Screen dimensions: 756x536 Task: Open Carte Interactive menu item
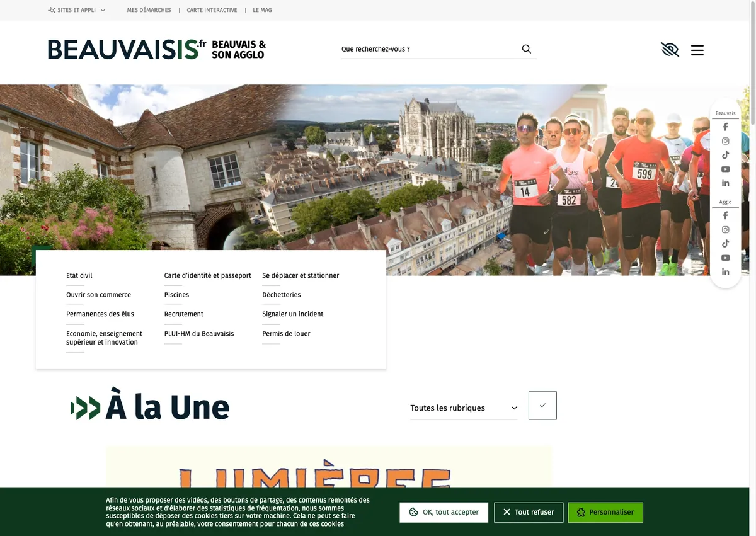(x=212, y=10)
